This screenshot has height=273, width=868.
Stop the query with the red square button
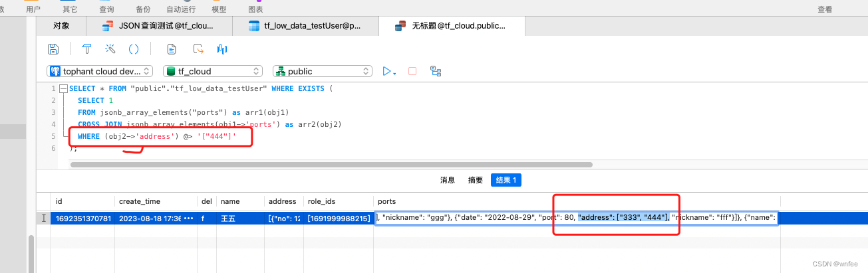(x=412, y=71)
